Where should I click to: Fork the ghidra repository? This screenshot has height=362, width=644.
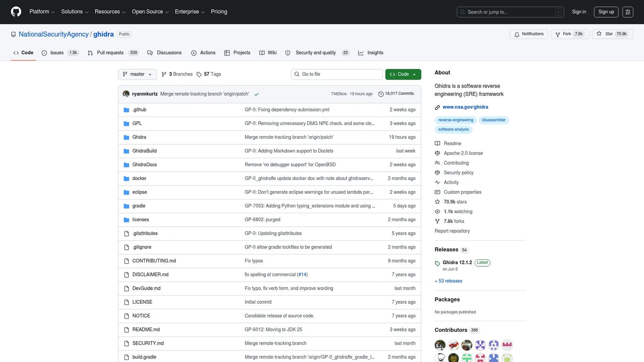(x=570, y=34)
